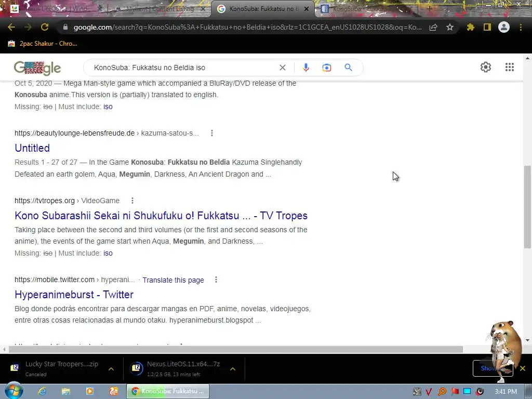Viewport: 532px width, 399px height.
Task: Close the Myrient Content Listing tab
Action: (203, 9)
